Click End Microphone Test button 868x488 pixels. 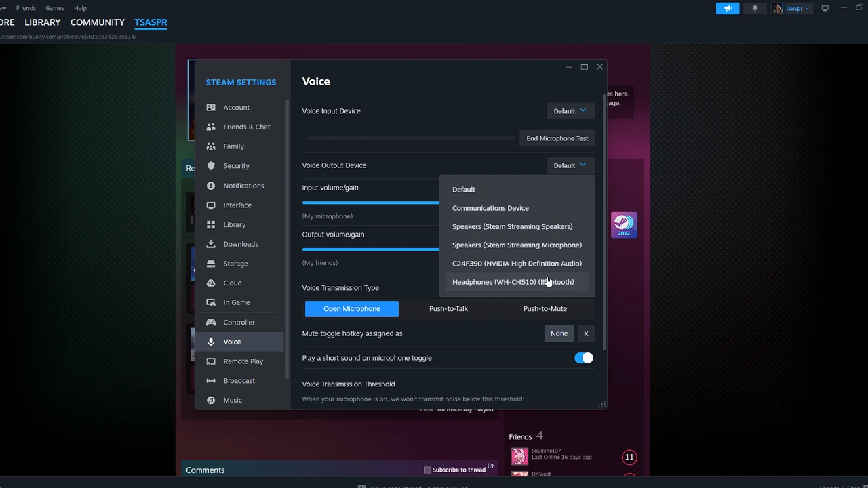[x=557, y=138]
